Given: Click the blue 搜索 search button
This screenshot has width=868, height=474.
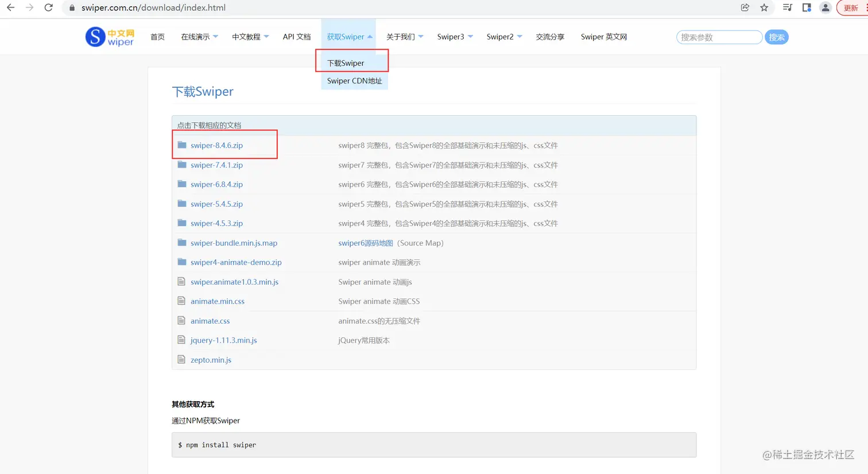Looking at the screenshot, I should 777,37.
